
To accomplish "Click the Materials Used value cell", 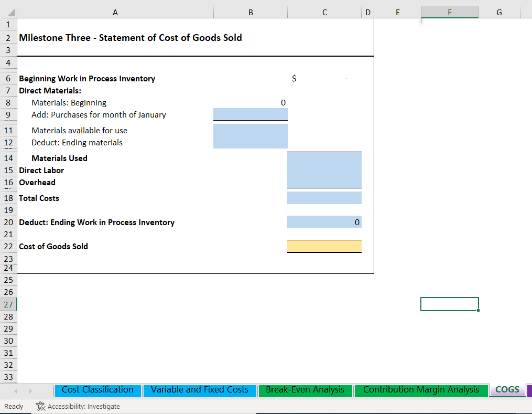I will pos(324,158).
